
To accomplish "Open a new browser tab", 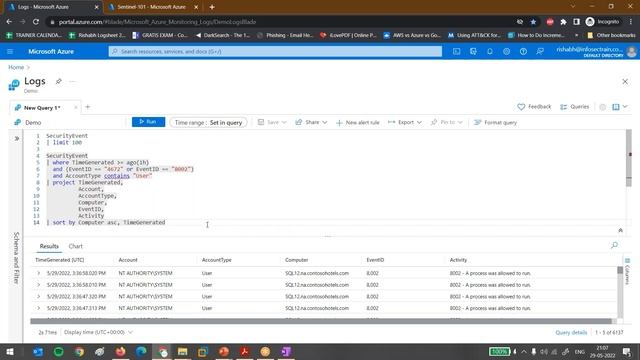I will (x=211, y=7).
